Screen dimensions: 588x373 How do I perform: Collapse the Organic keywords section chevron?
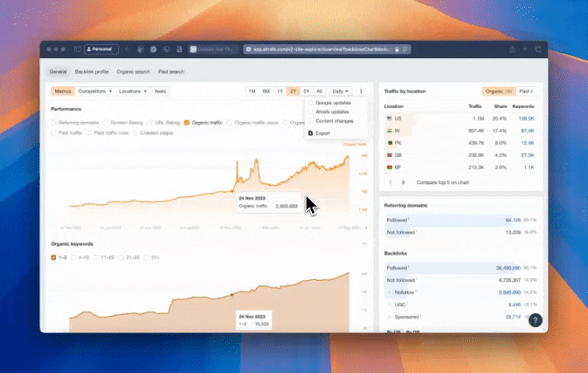point(365,244)
